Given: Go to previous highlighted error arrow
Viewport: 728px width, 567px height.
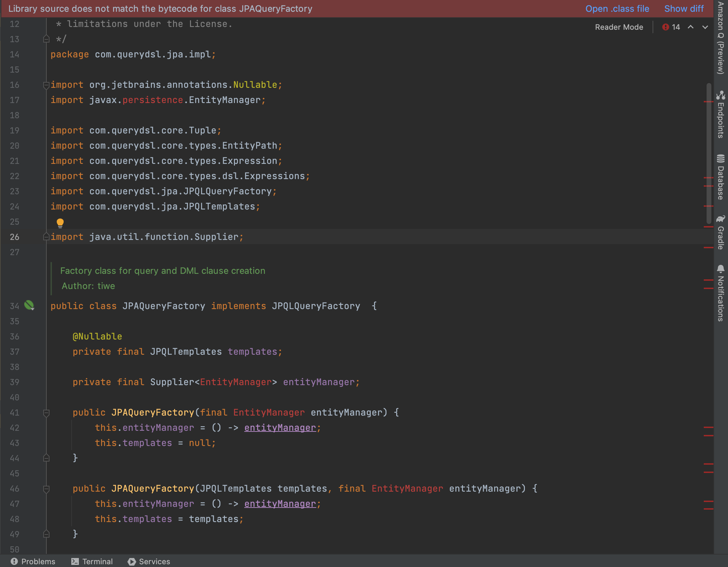Looking at the screenshot, I should pyautogui.click(x=691, y=27).
